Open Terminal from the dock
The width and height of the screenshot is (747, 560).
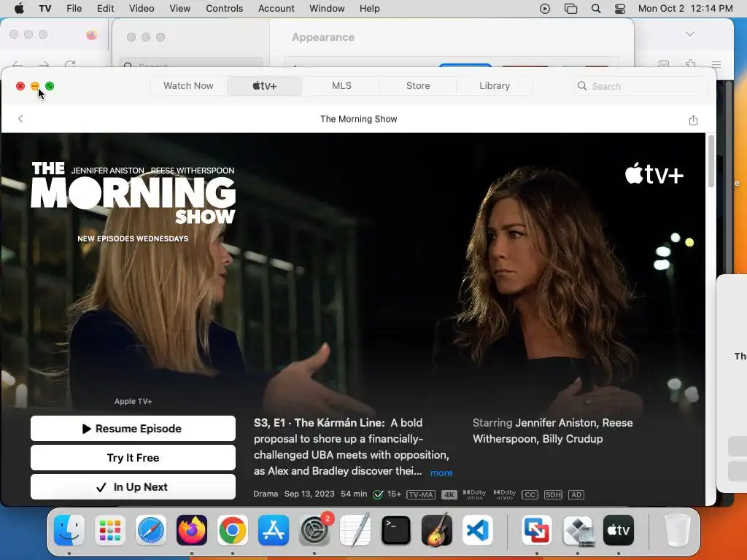coord(396,529)
